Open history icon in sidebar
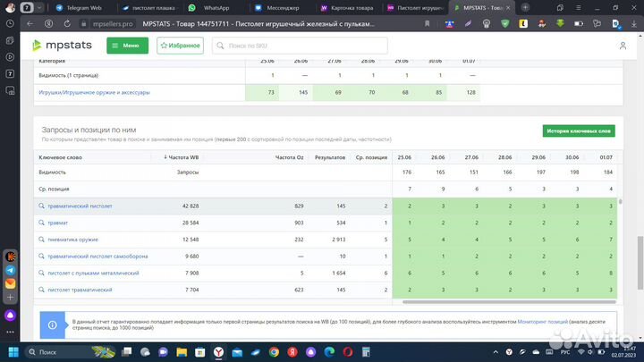The width and height of the screenshot is (644, 362). [x=10, y=24]
